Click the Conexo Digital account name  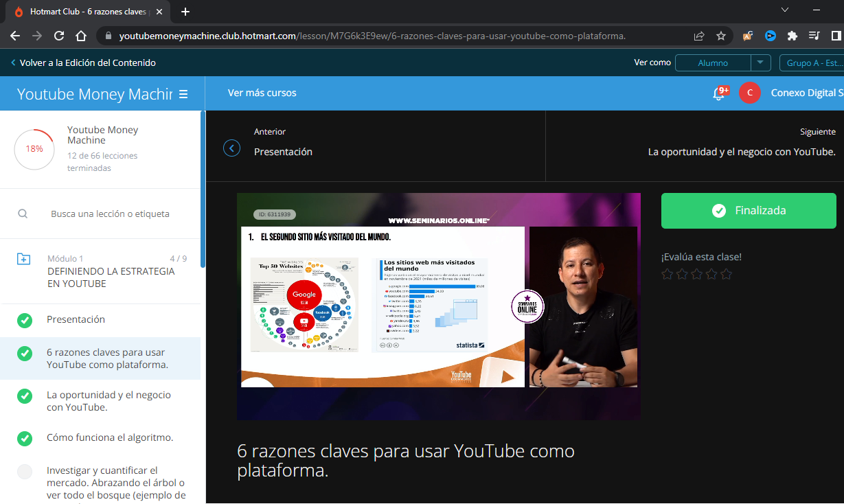click(807, 93)
